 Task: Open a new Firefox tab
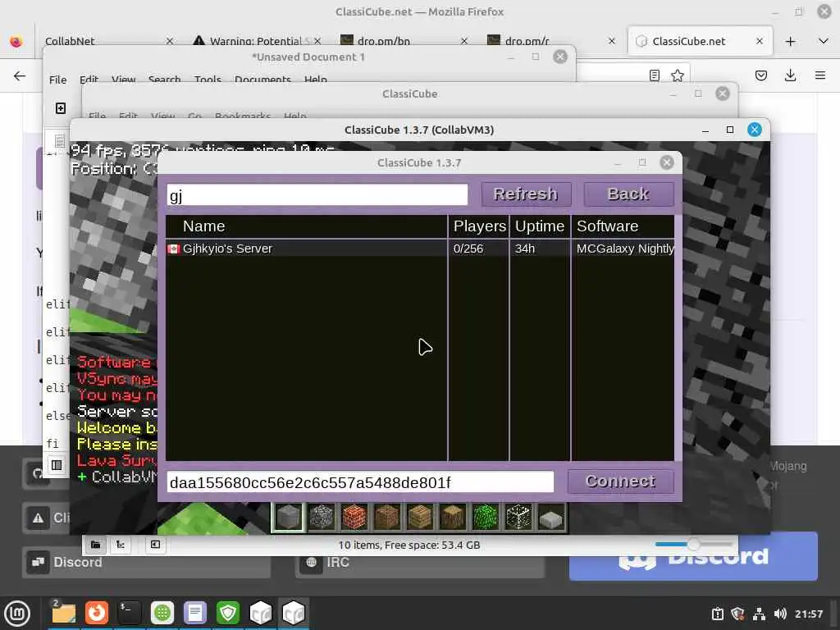tap(790, 41)
